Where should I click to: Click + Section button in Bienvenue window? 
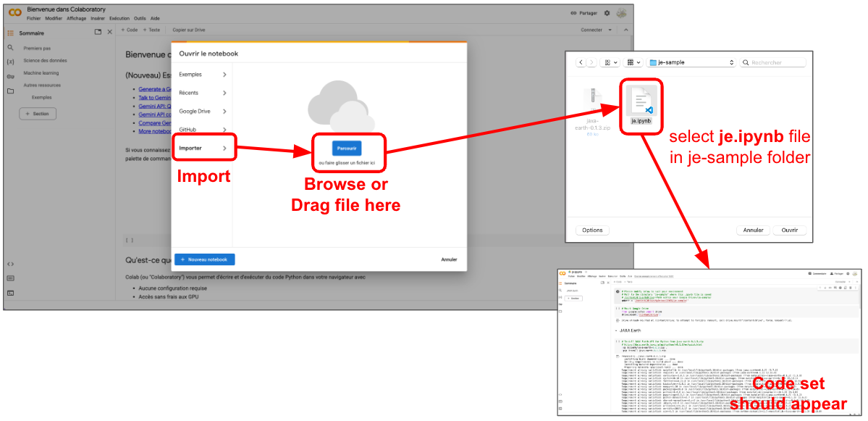(38, 114)
